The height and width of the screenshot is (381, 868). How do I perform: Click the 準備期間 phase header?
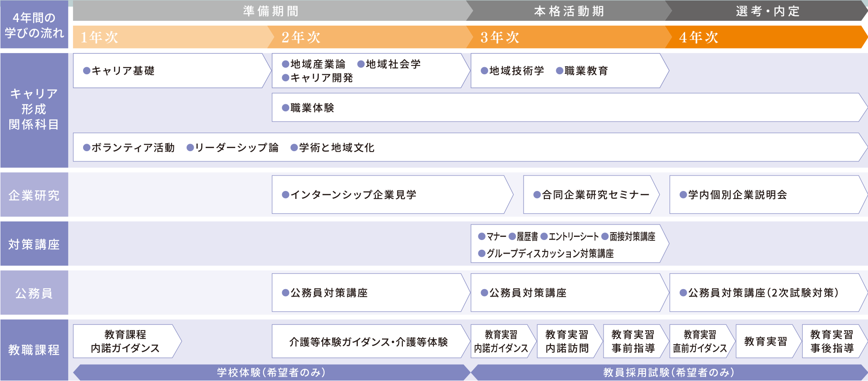[270, 11]
